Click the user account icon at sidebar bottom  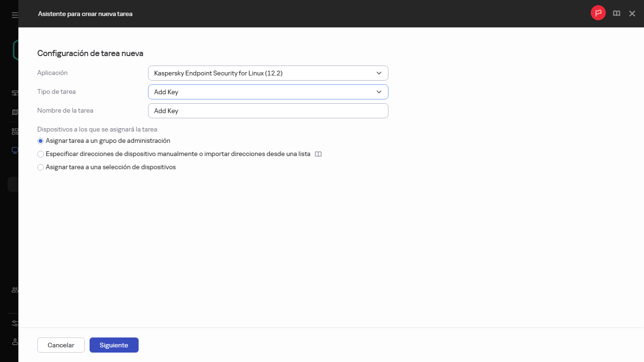tap(14, 342)
